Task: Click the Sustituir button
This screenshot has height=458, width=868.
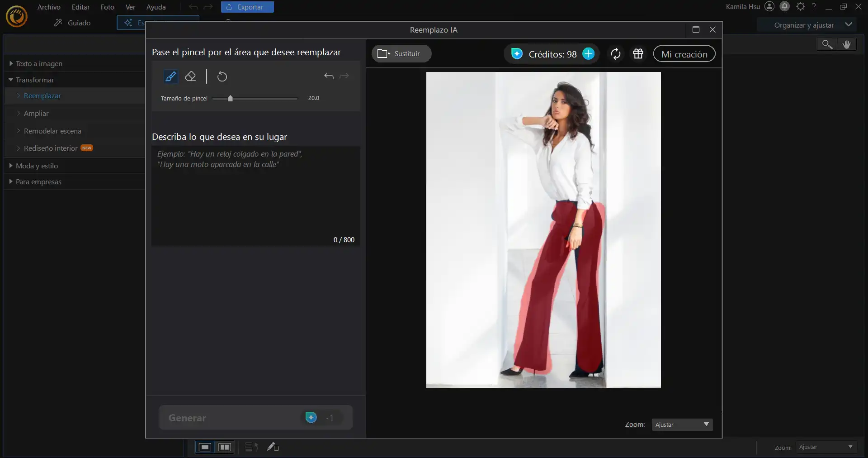Action: point(401,54)
